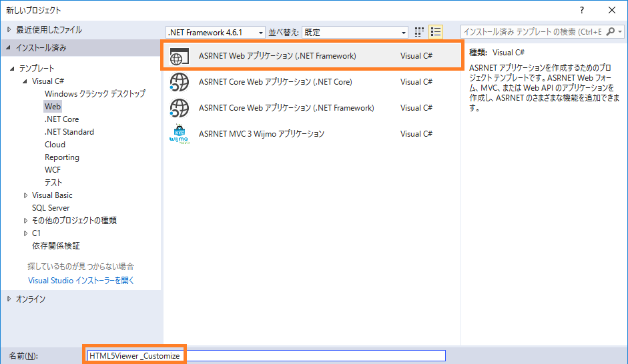Select 依存関係検証 category
The image size is (628, 364).
(56, 246)
